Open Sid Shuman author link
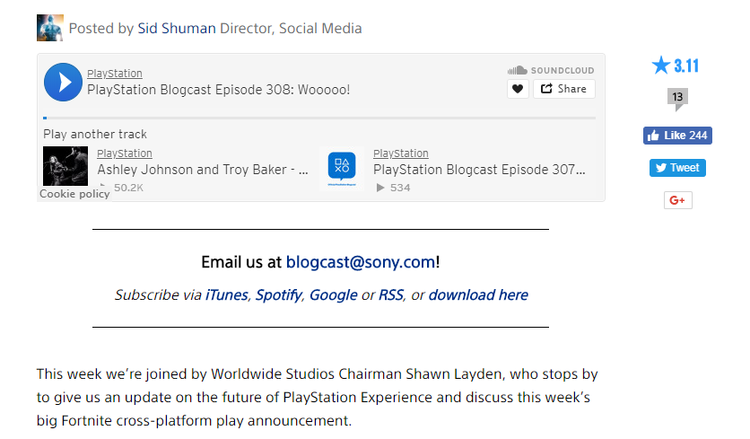750x439 pixels. [176, 28]
